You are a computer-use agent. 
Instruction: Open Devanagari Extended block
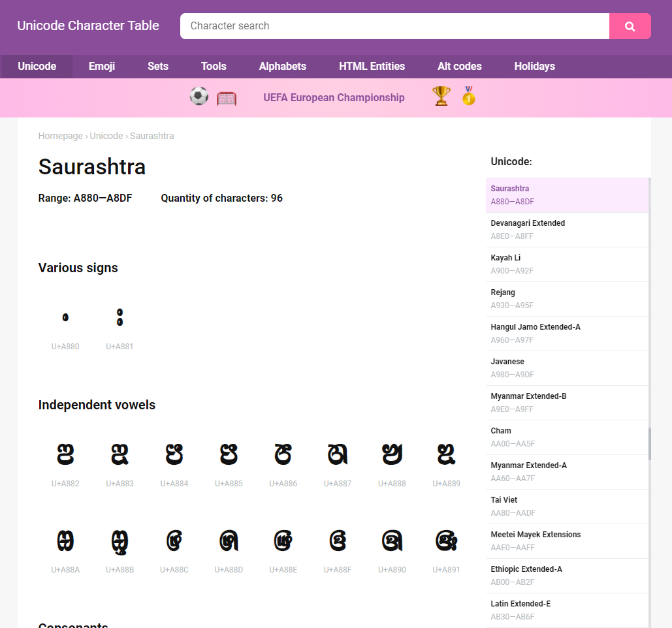point(567,230)
